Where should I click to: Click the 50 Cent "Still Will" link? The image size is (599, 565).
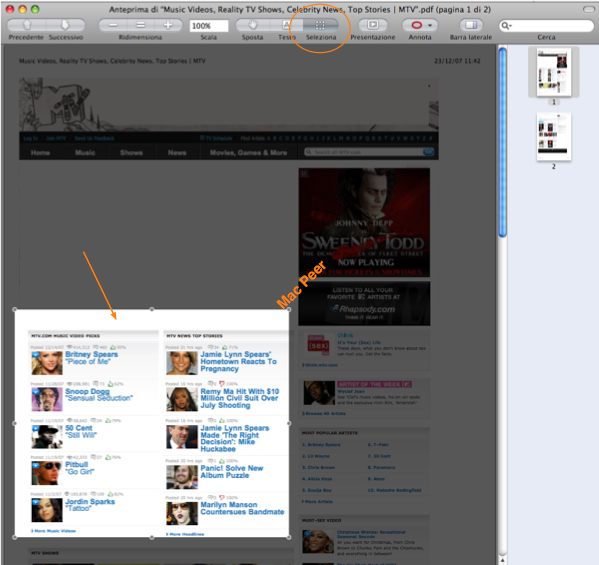tap(81, 431)
